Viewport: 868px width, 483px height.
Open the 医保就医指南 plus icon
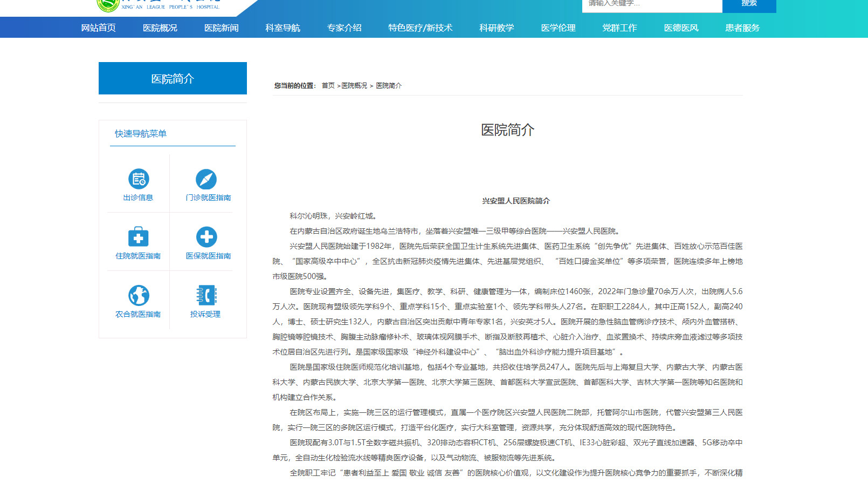coord(206,237)
